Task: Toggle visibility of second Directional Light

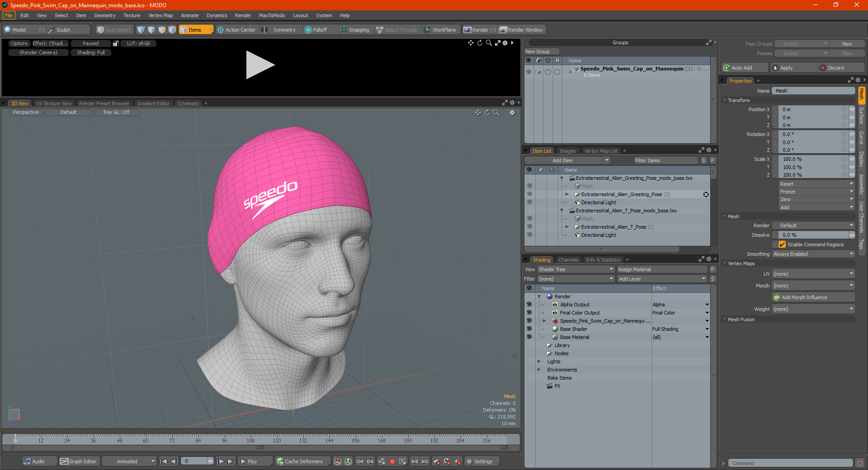Action: (x=529, y=235)
